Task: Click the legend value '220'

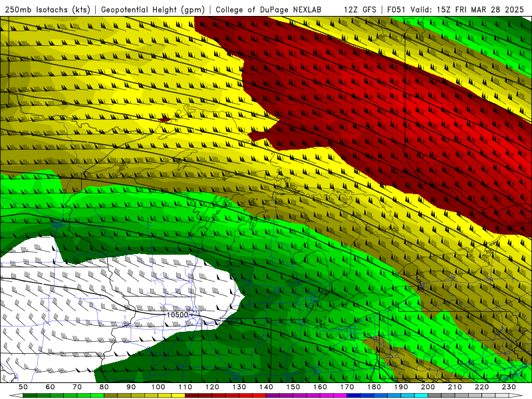Action: pyautogui.click(x=481, y=387)
